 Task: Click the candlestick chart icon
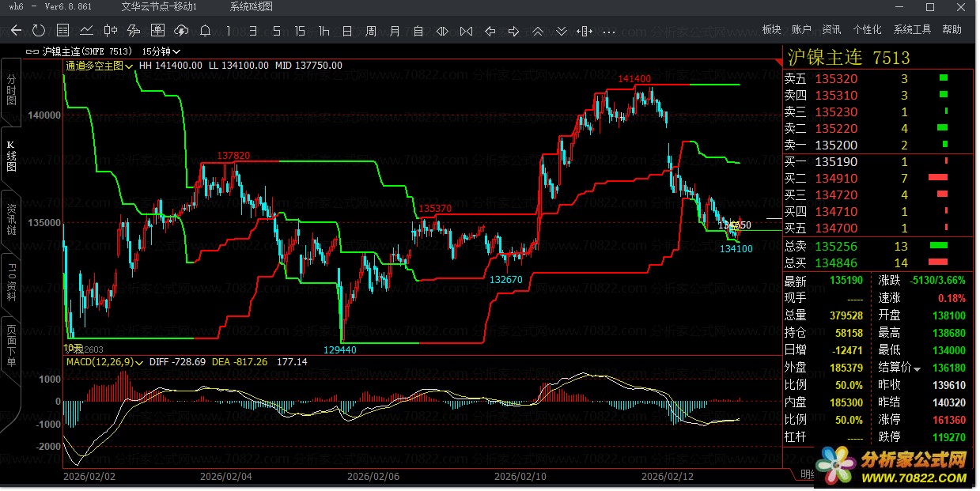[x=110, y=31]
